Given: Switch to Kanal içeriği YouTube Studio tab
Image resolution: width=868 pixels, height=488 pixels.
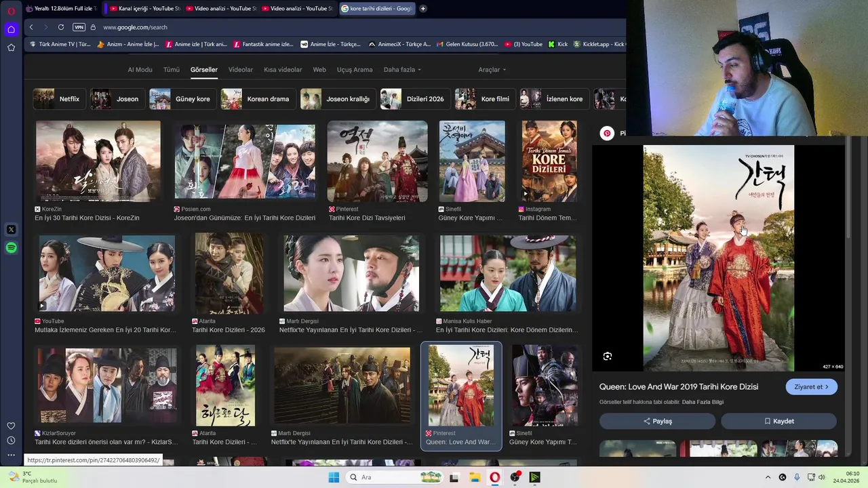Looking at the screenshot, I should (144, 9).
